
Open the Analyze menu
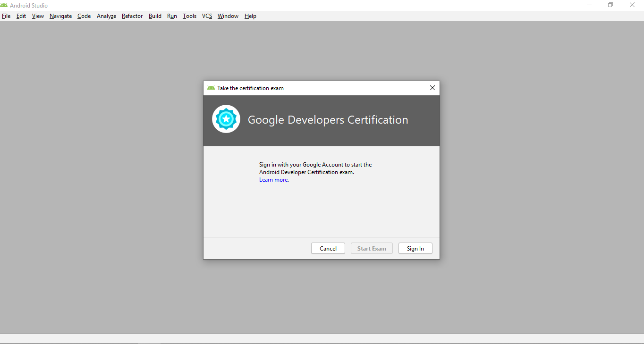pos(106,16)
